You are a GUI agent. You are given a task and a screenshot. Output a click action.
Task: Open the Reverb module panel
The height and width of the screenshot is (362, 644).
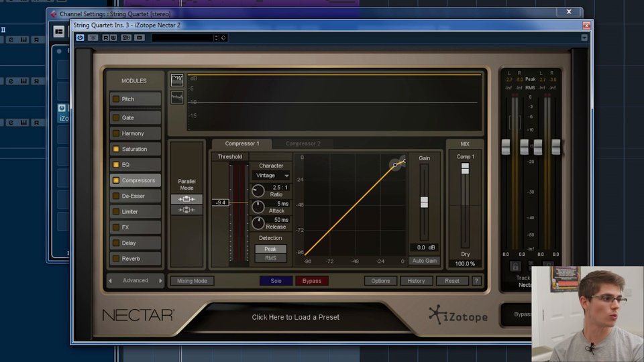coord(135,259)
